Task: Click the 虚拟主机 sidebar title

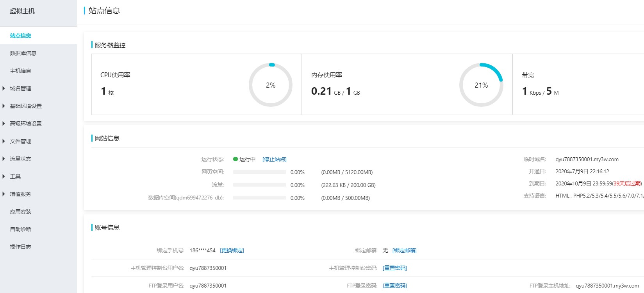Action: click(x=22, y=11)
